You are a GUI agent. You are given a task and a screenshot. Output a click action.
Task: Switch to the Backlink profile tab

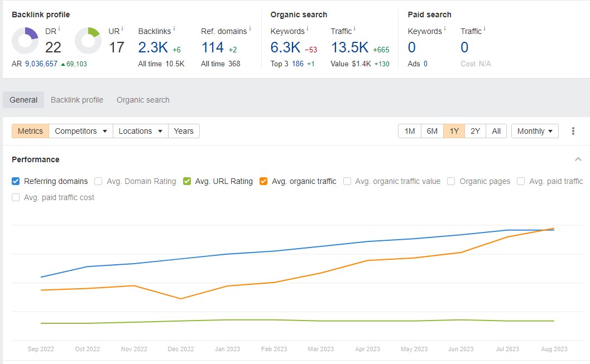pos(77,100)
